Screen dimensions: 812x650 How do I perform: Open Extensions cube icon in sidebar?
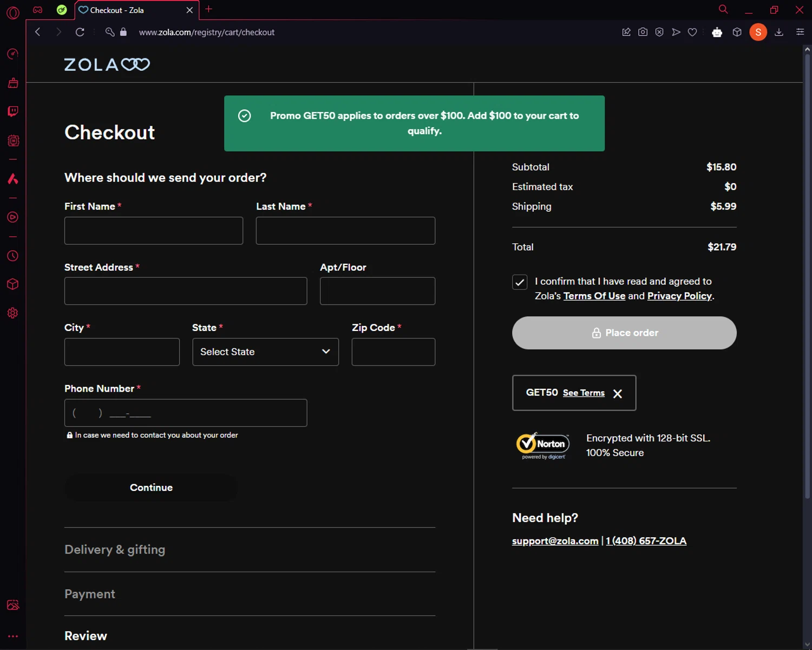[x=12, y=284]
